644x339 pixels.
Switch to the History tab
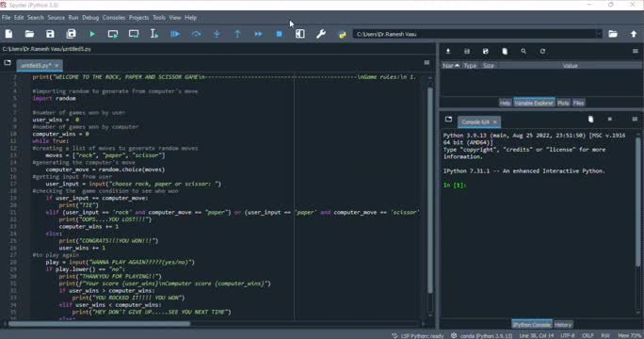click(x=563, y=325)
